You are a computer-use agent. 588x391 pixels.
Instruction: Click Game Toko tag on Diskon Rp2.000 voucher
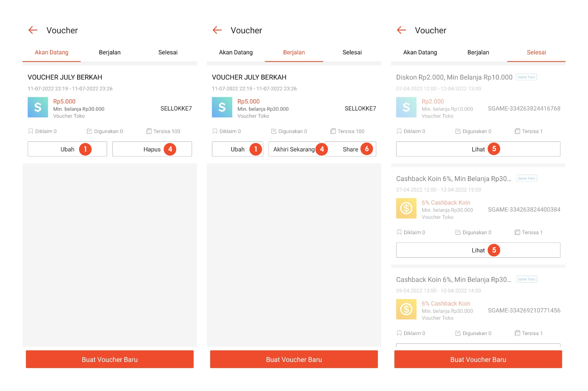click(x=526, y=77)
